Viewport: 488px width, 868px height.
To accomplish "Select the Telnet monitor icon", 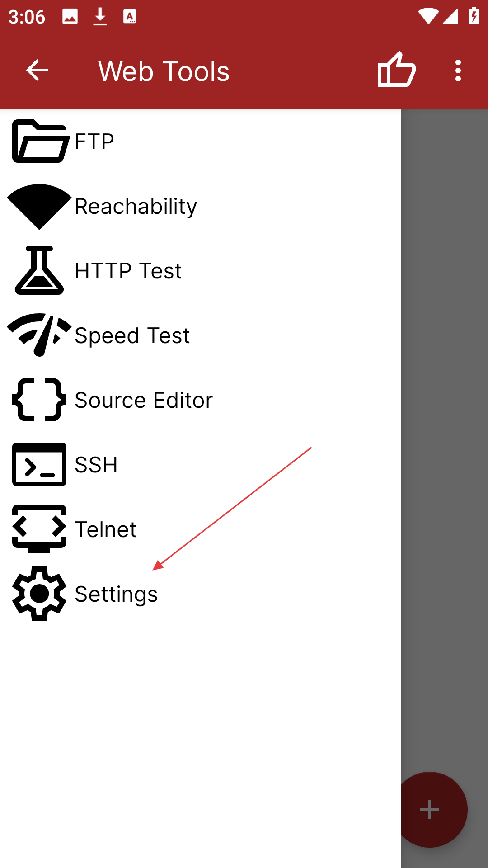I will click(39, 529).
